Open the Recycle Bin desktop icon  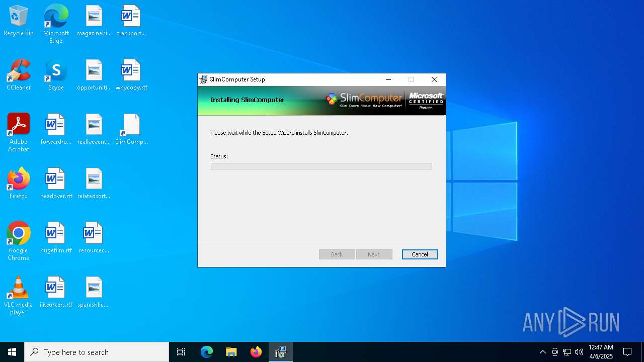coord(19,21)
